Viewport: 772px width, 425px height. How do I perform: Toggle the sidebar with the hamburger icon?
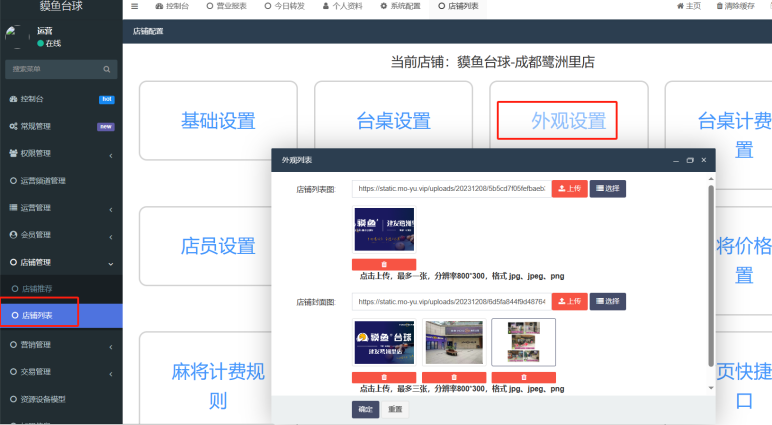pos(134,6)
